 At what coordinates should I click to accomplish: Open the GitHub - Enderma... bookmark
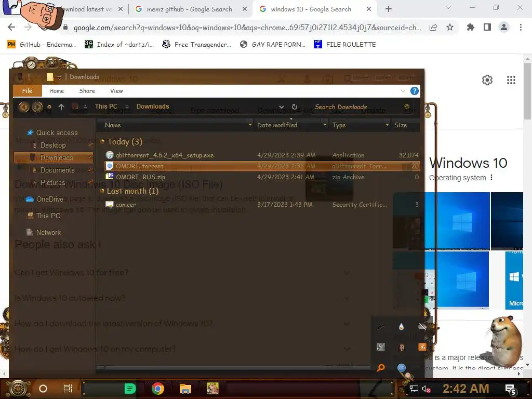[42, 45]
